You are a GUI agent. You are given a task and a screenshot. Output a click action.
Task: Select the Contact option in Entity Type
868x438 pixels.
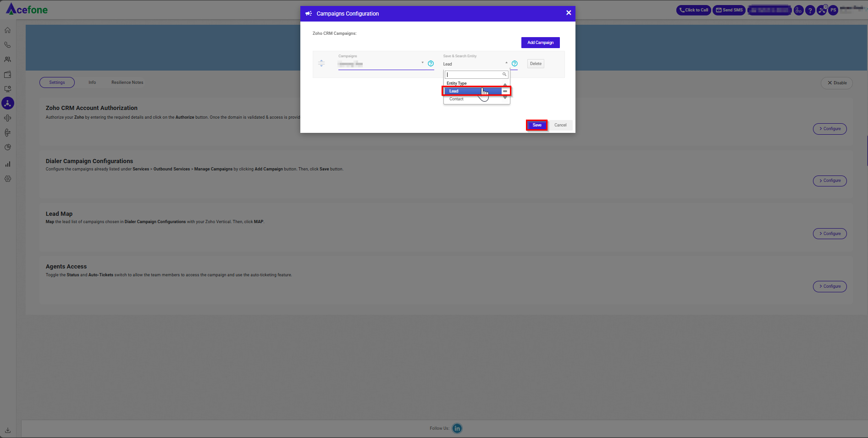pyautogui.click(x=473, y=99)
